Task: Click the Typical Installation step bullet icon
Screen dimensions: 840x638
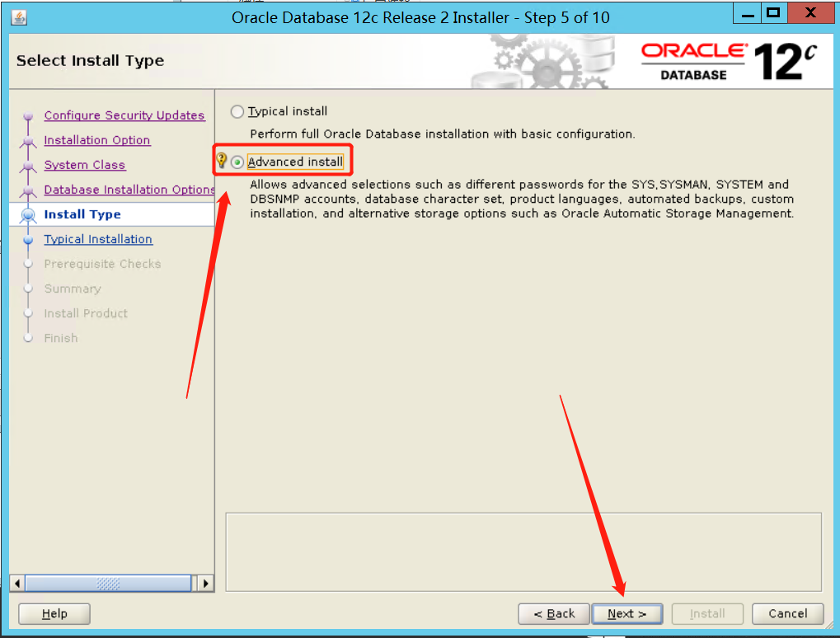Action: pos(28,239)
